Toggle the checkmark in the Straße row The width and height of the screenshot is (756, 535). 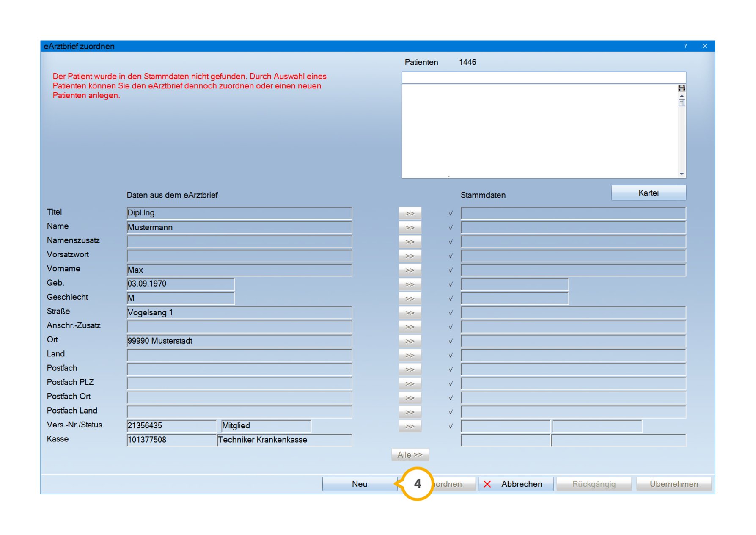[451, 313]
